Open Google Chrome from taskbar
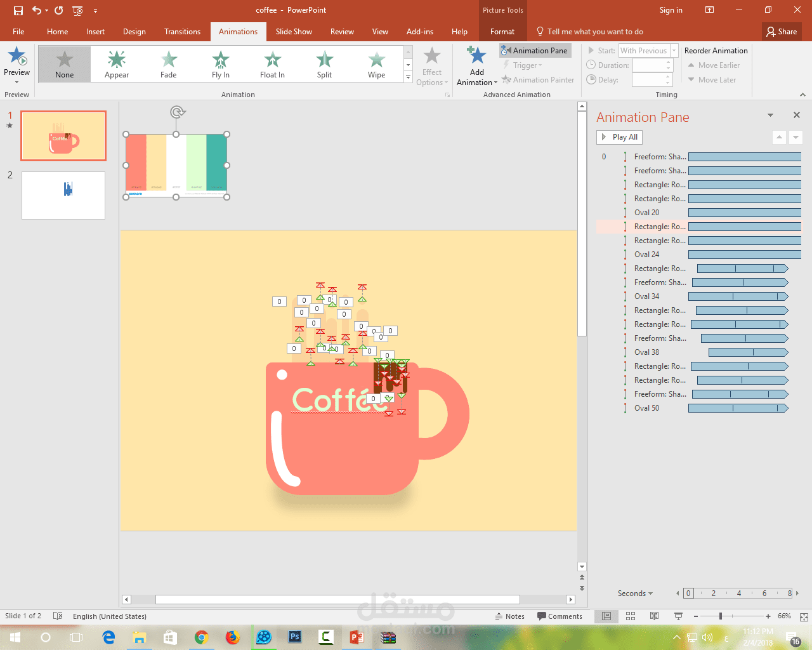This screenshot has width=812, height=650. (202, 637)
